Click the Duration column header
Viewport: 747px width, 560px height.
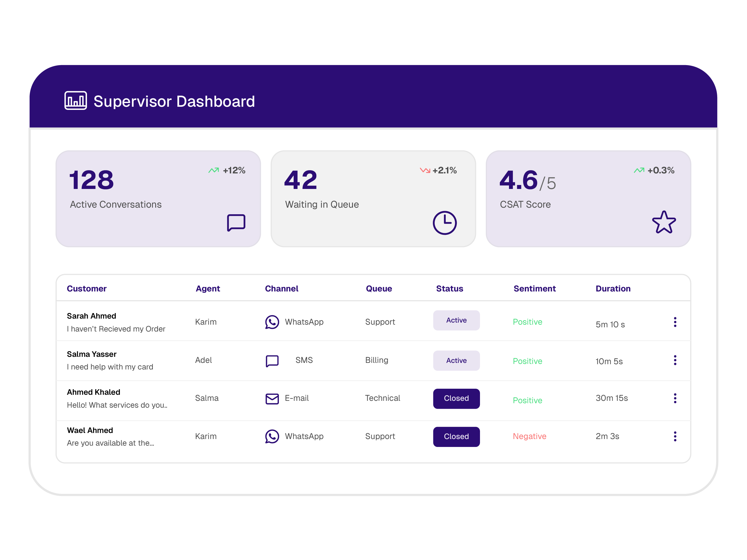[x=613, y=289]
